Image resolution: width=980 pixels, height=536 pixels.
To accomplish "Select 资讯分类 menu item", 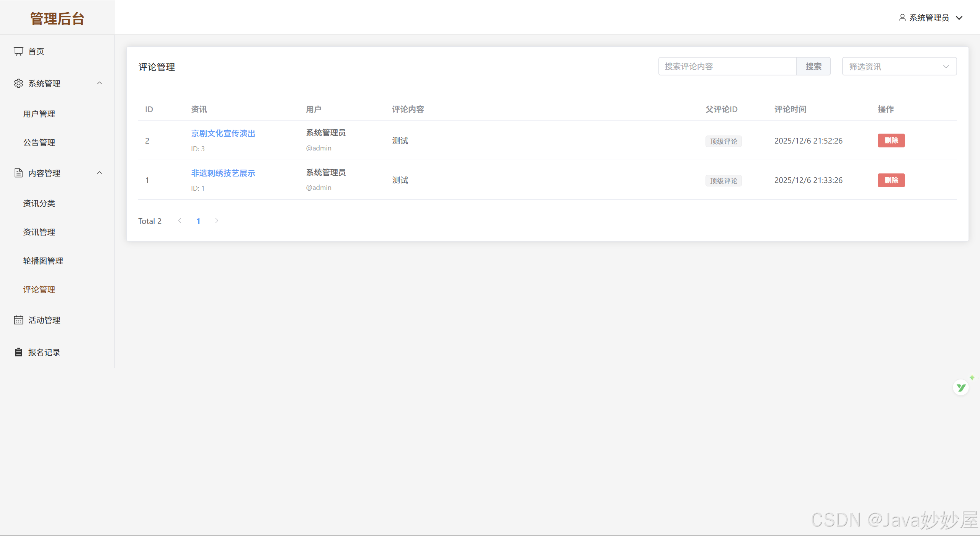I will (x=39, y=203).
